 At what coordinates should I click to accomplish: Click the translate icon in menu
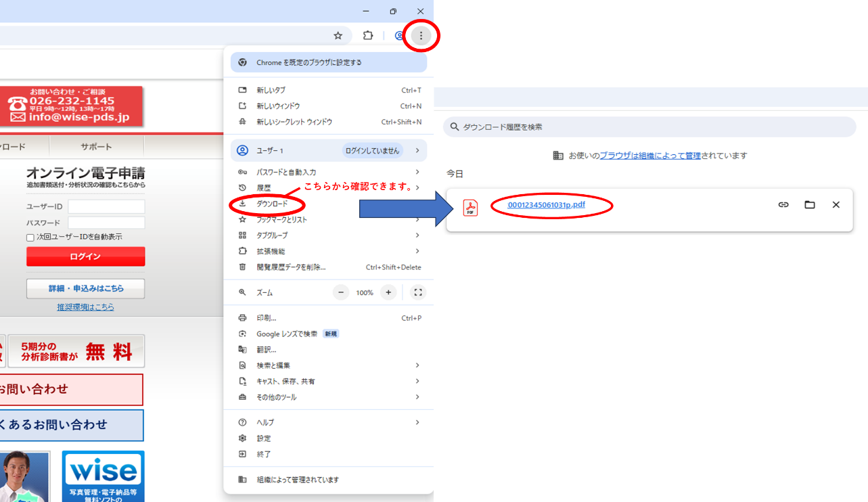pos(242,350)
